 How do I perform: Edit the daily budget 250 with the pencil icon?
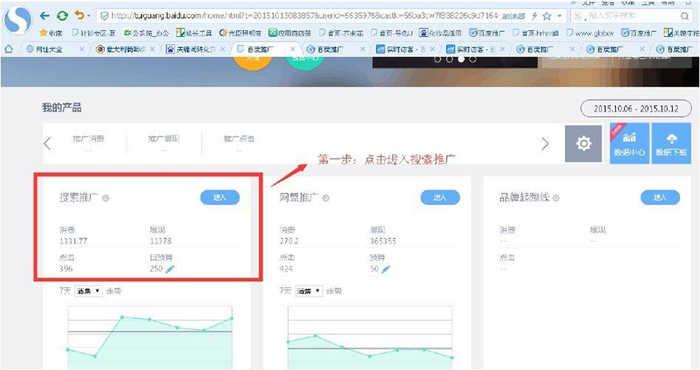(170, 269)
